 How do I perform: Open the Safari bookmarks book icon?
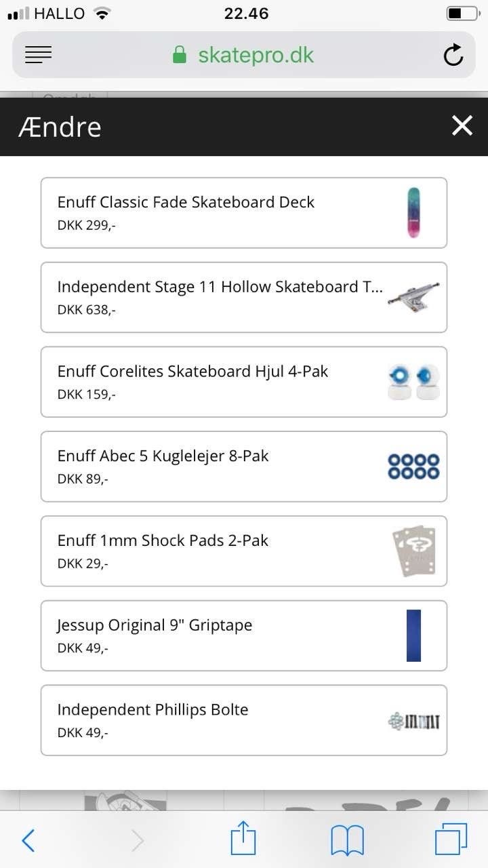click(347, 841)
